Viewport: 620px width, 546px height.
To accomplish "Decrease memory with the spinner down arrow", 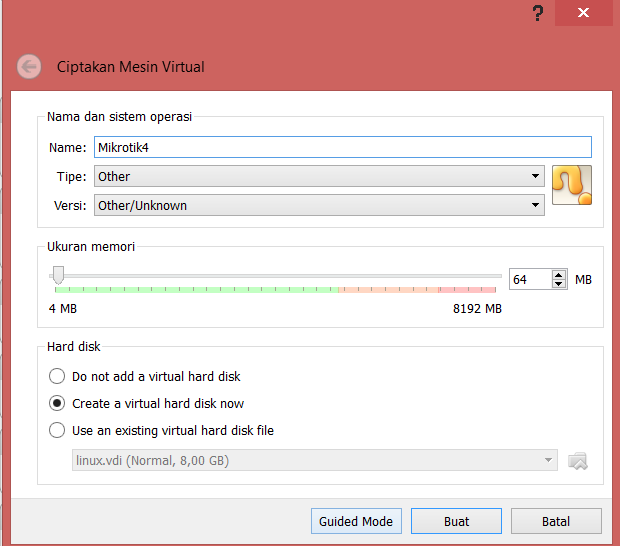I will [559, 283].
